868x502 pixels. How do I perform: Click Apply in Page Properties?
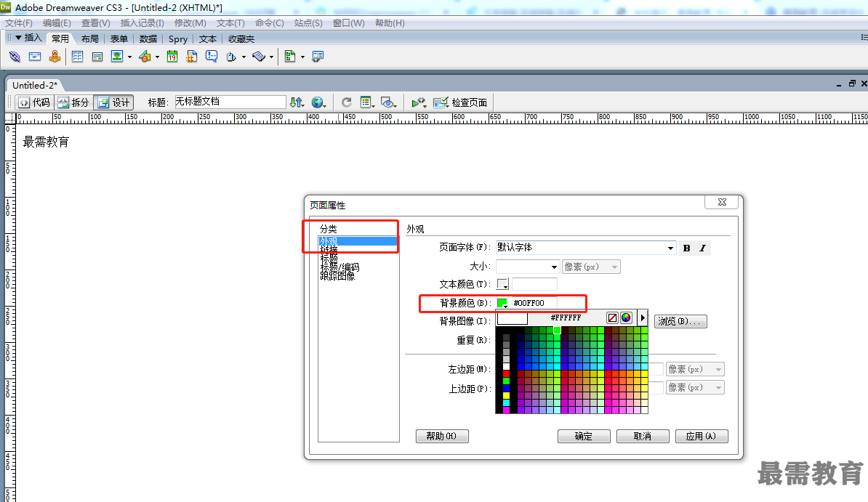(702, 436)
